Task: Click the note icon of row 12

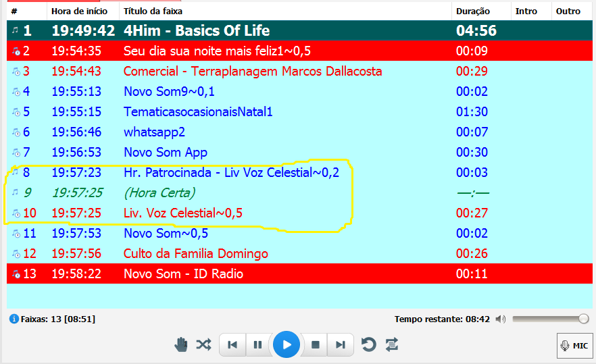Action: click(x=16, y=254)
